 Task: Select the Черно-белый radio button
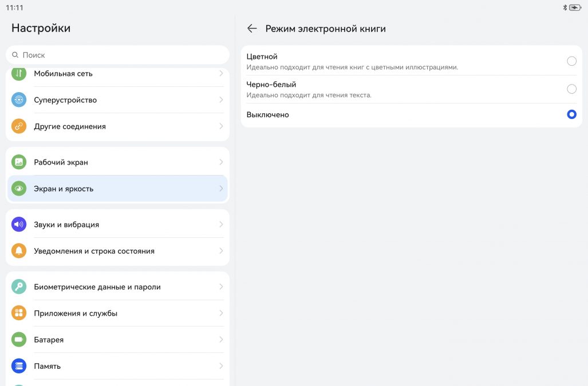click(571, 89)
